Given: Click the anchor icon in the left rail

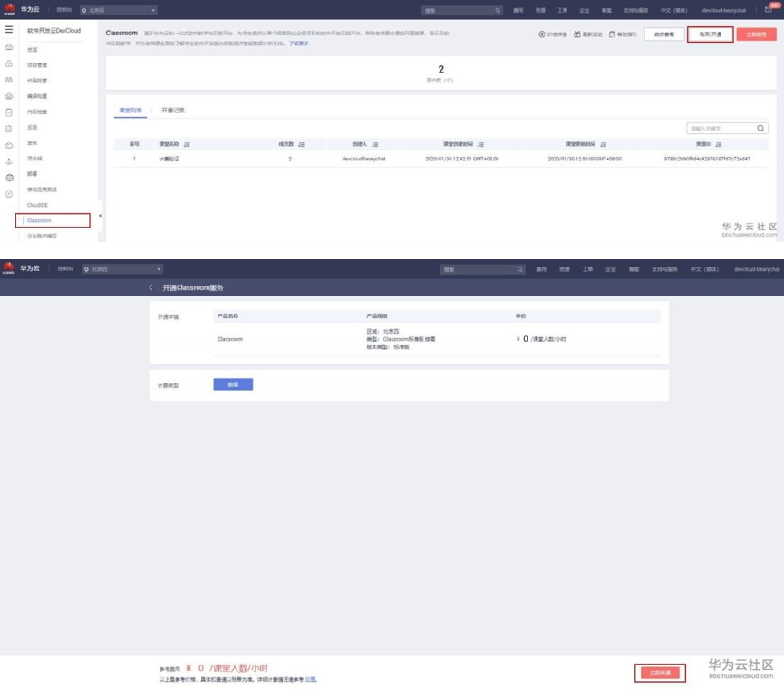Looking at the screenshot, I should point(9,161).
